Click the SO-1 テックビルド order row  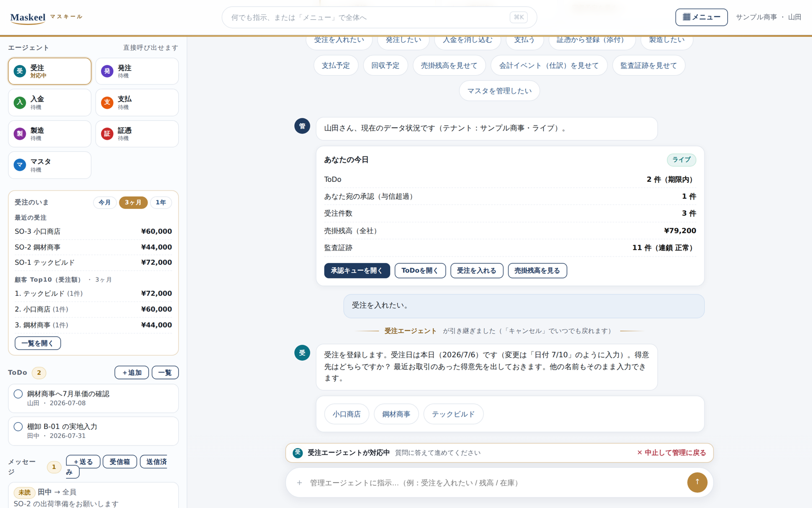click(x=93, y=263)
